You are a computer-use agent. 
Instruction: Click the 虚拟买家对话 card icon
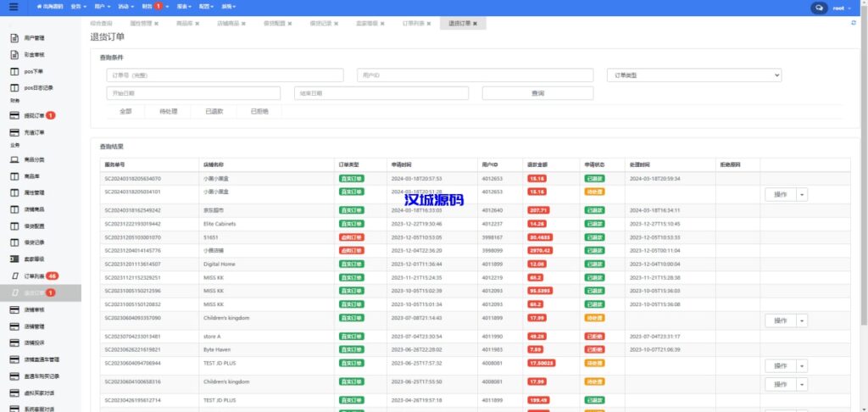coord(15,393)
